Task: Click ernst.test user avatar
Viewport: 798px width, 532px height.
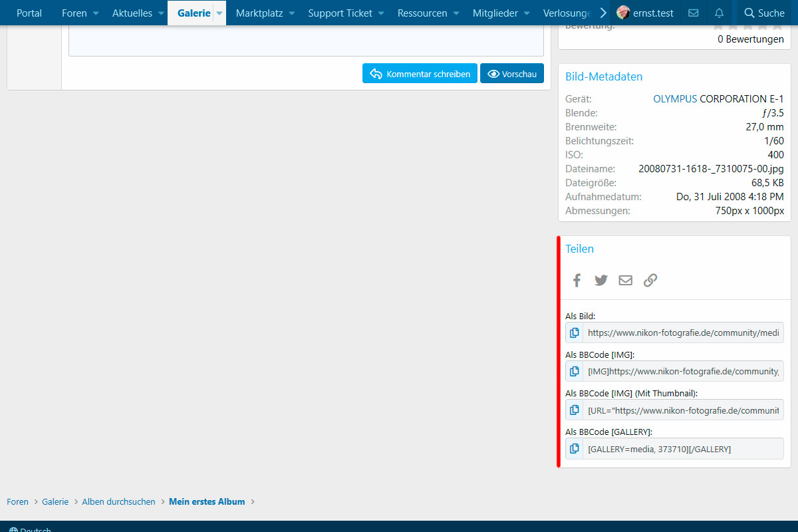Action: (x=623, y=13)
